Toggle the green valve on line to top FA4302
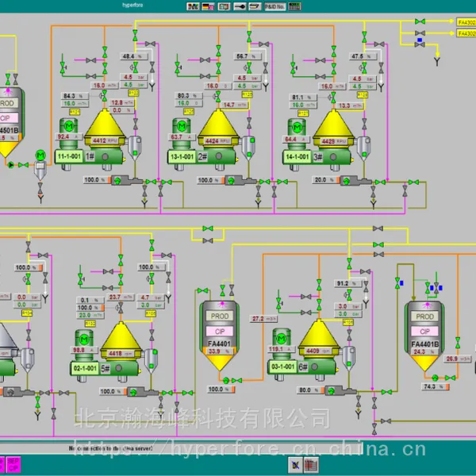Viewport: 476px width, 476px height. click(420, 21)
